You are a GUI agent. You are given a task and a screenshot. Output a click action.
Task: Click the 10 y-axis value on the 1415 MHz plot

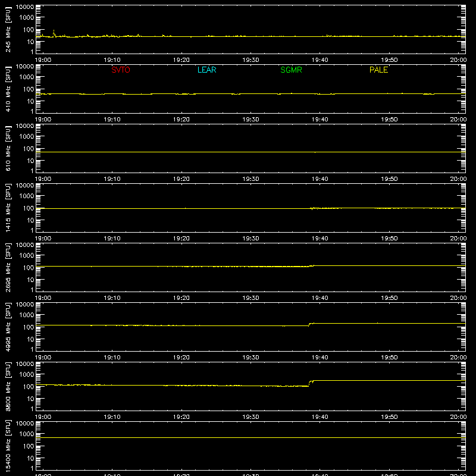30,220
